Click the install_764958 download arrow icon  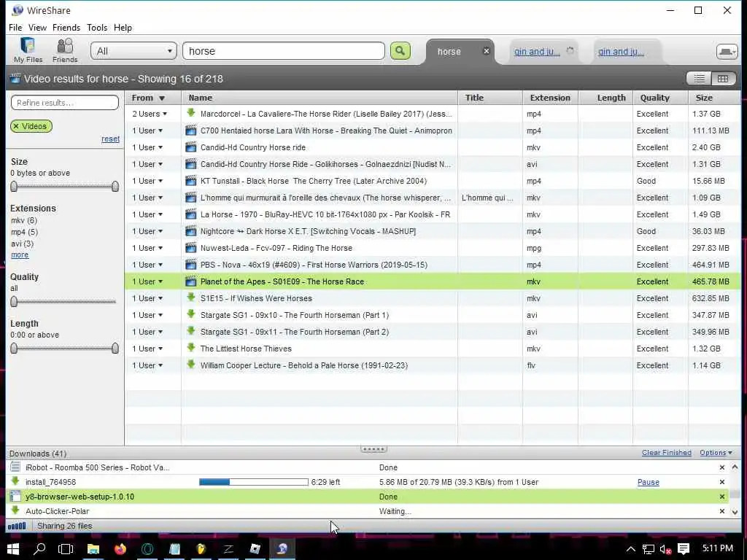point(15,481)
